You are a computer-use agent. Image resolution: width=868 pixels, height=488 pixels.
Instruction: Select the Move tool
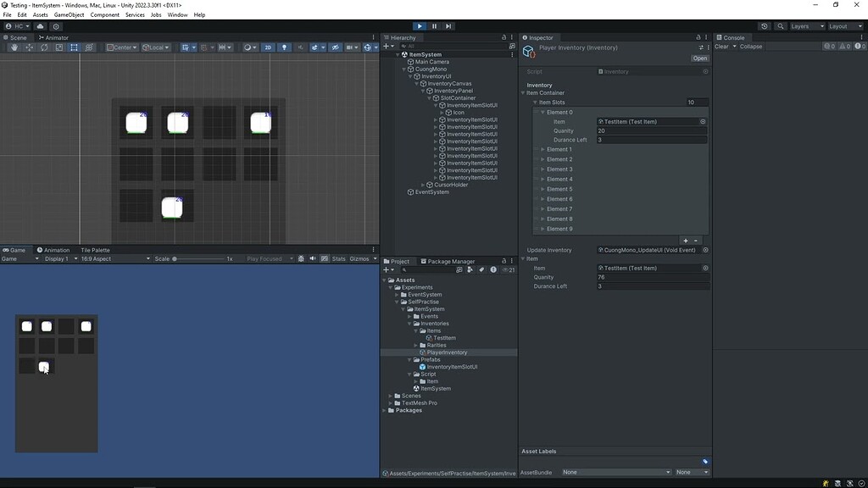pyautogui.click(x=28, y=47)
